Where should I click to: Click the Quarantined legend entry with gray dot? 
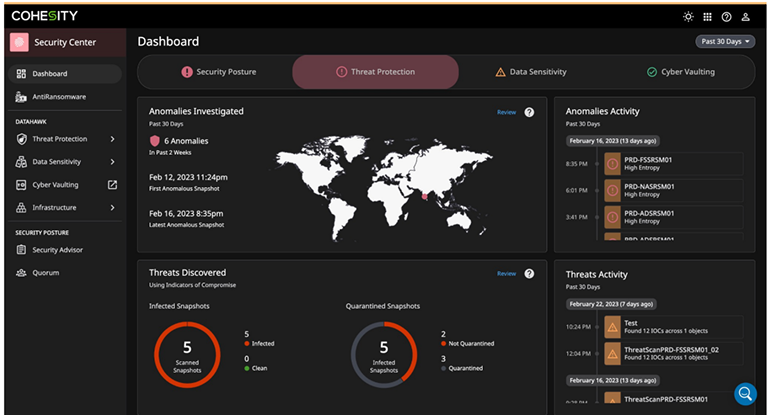point(462,368)
